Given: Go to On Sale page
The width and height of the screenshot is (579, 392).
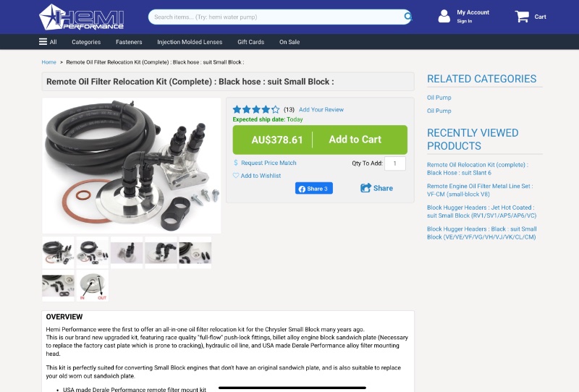Looking at the screenshot, I should coord(289,42).
